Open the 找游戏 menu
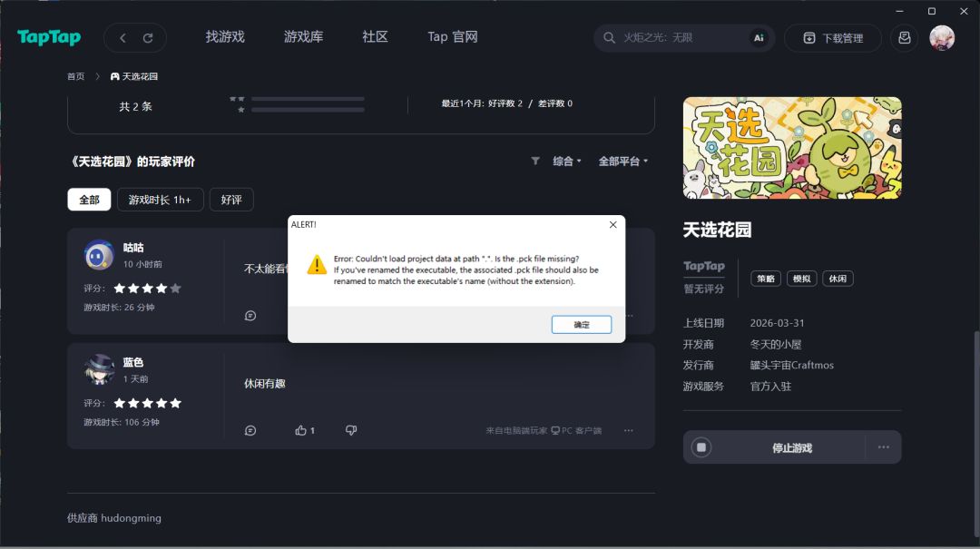This screenshot has height=549, width=980. [225, 37]
